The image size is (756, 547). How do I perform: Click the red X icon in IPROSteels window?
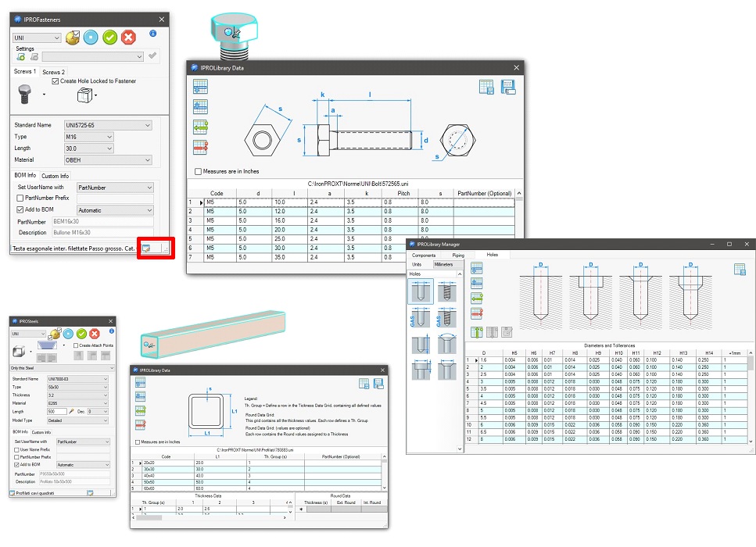pos(95,334)
